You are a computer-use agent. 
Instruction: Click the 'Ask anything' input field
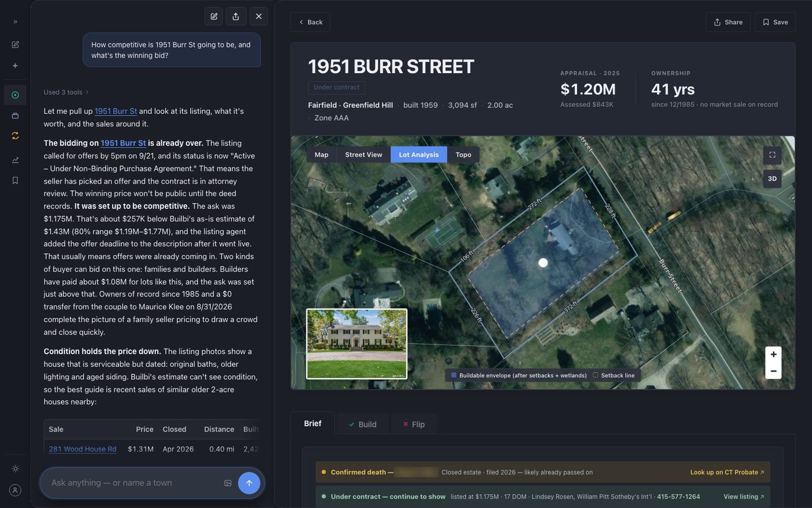coord(133,483)
